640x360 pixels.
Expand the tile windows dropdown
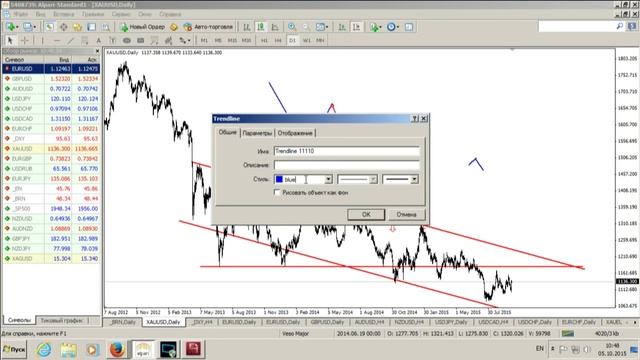[327, 27]
